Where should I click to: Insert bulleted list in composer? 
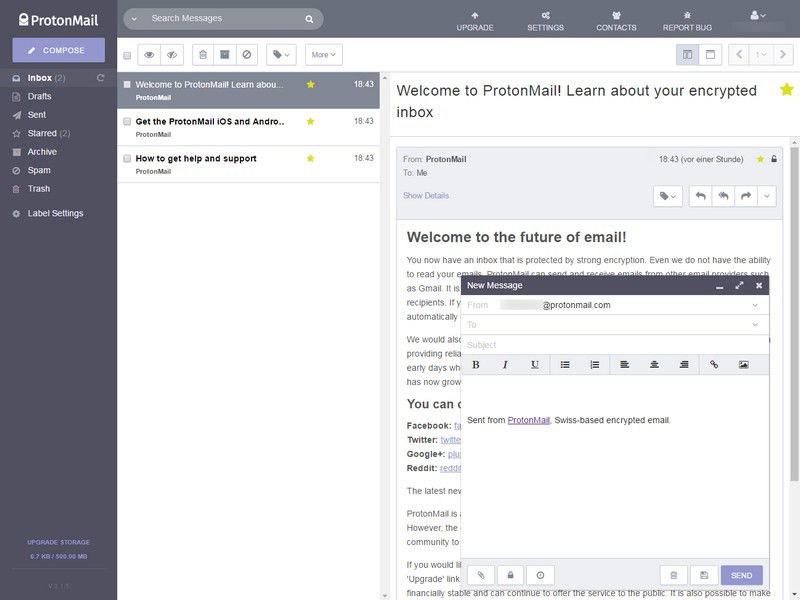565,365
